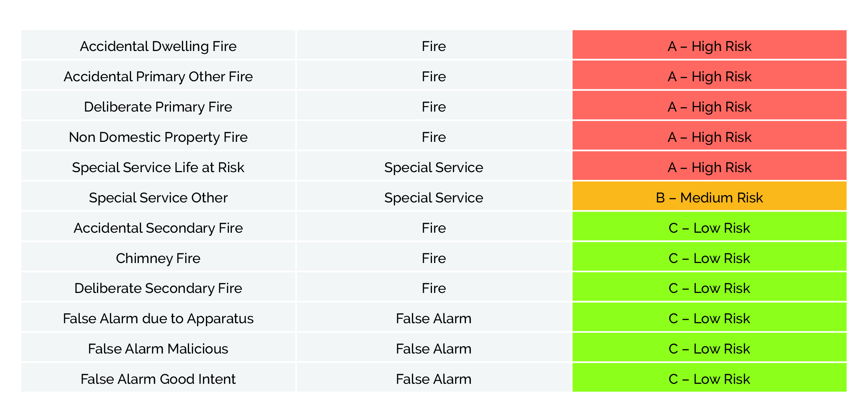868x420 pixels.
Task: Select High Risk cell beside Special Service Life
Action: coord(710,166)
